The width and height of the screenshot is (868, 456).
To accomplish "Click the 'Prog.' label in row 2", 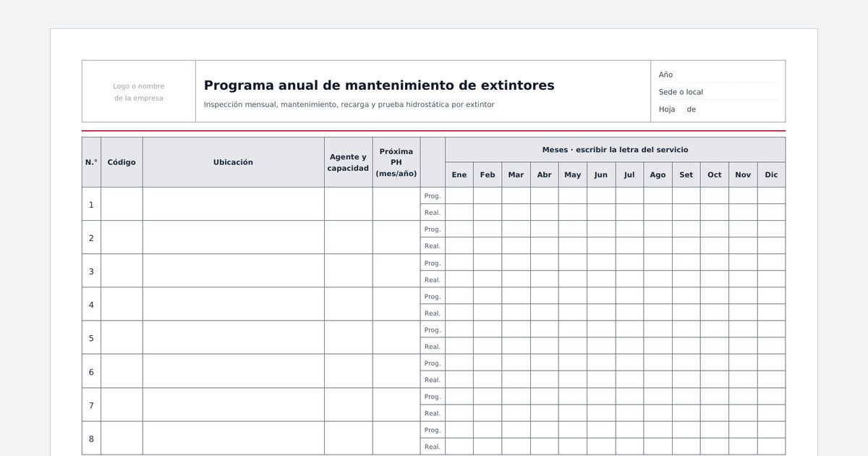I will (433, 229).
